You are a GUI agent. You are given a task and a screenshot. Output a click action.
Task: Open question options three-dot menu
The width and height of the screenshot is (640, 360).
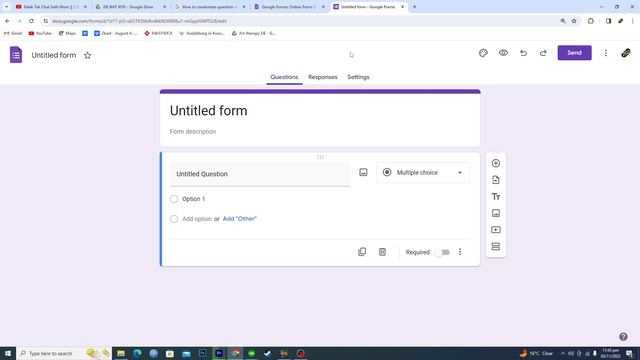[x=460, y=252]
